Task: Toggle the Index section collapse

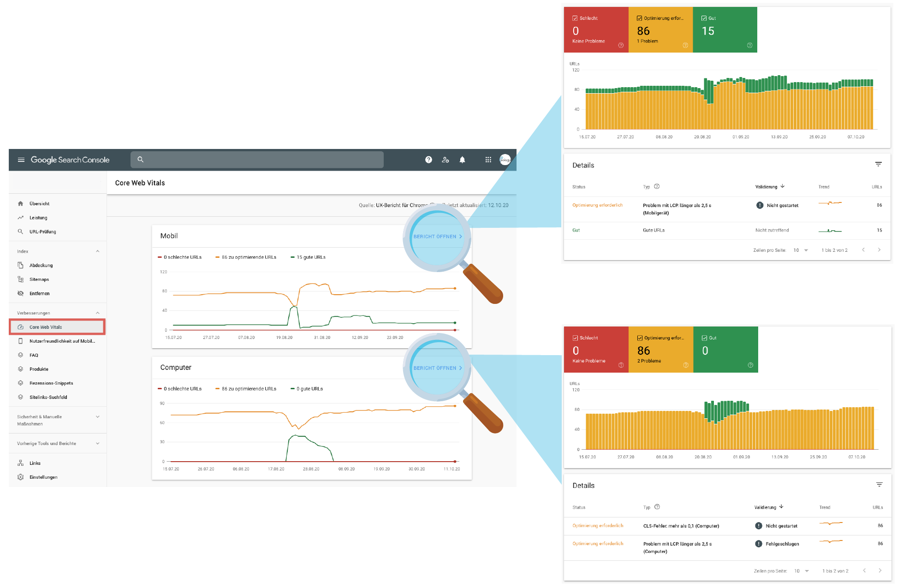Action: pyautogui.click(x=102, y=251)
